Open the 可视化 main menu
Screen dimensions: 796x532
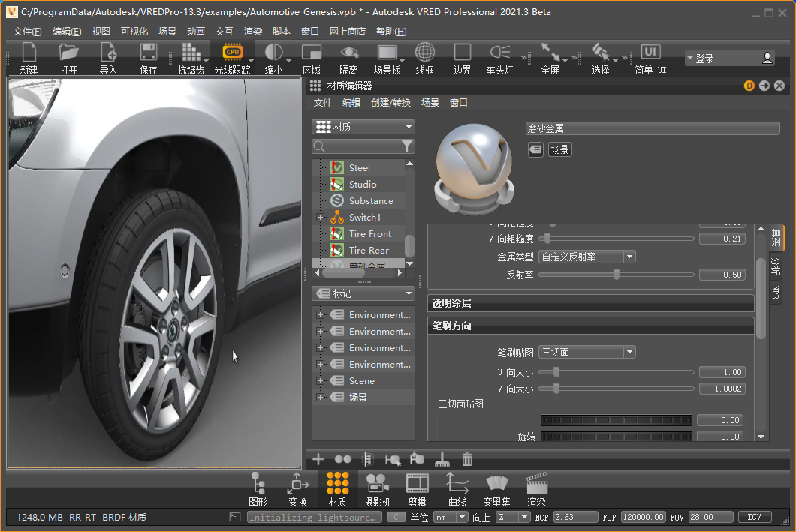pos(134,32)
